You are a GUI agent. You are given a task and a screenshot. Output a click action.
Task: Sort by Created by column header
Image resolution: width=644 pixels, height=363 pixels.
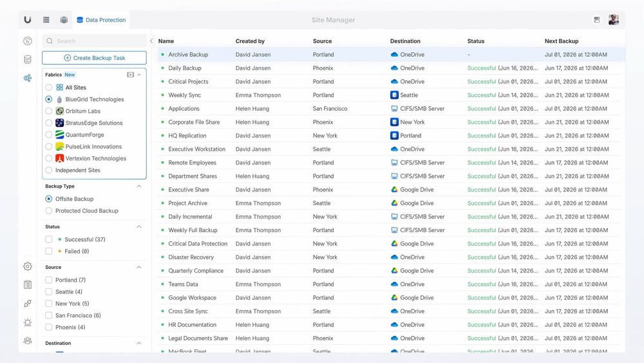[250, 41]
